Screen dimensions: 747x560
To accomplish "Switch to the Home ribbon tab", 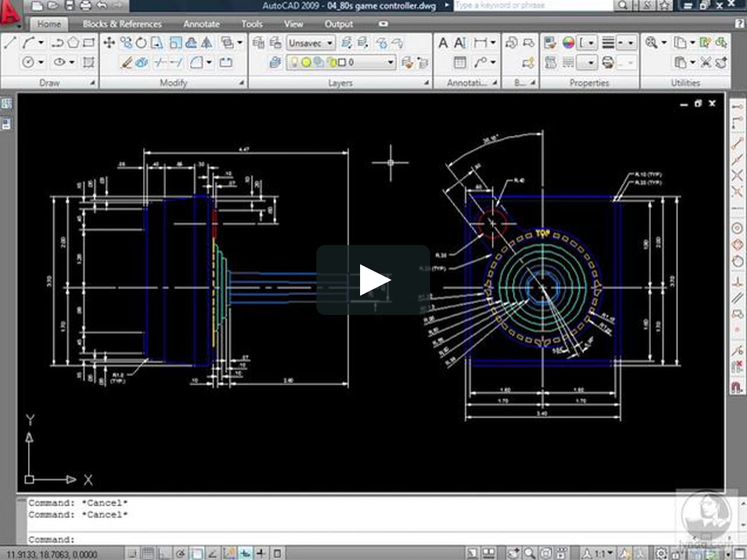I will 49,24.
